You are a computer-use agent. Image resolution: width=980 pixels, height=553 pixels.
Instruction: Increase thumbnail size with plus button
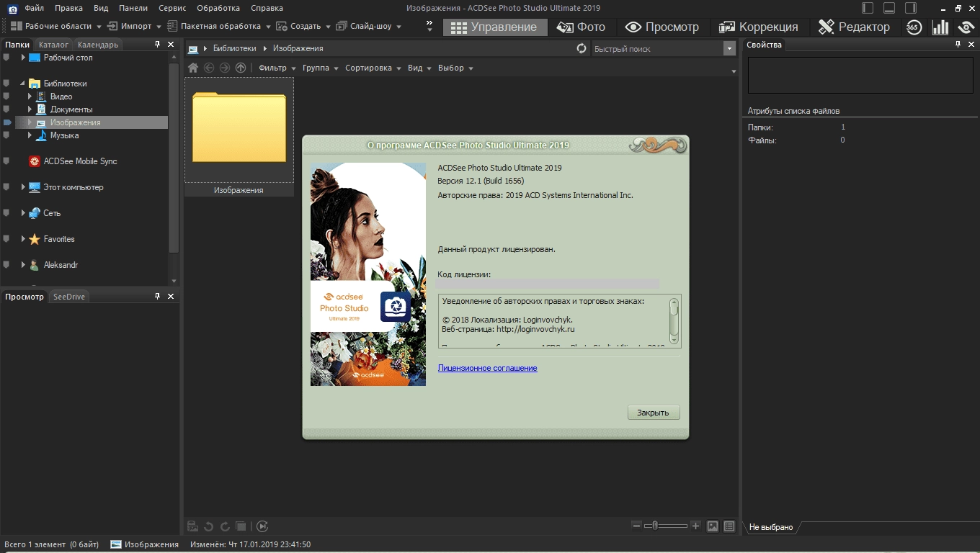(x=695, y=526)
